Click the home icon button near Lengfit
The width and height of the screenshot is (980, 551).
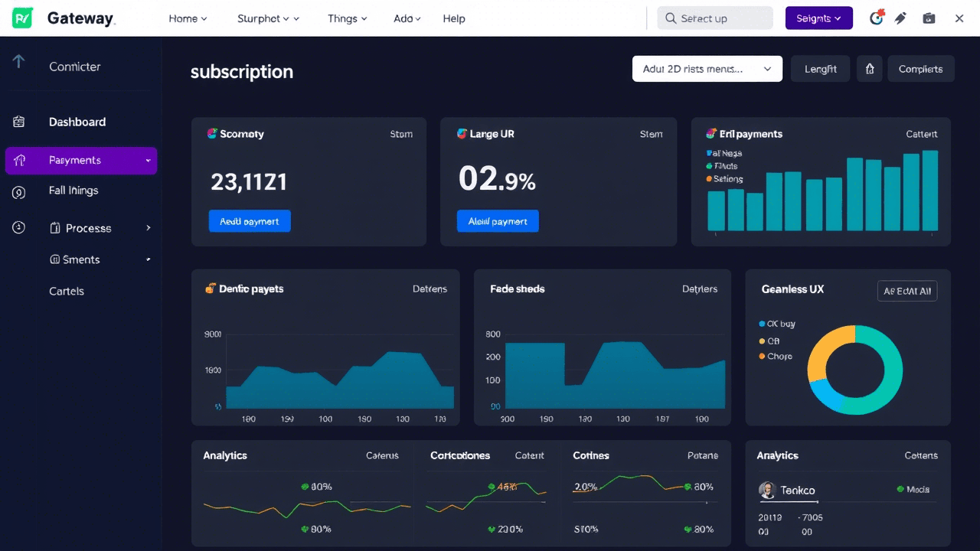click(x=870, y=69)
